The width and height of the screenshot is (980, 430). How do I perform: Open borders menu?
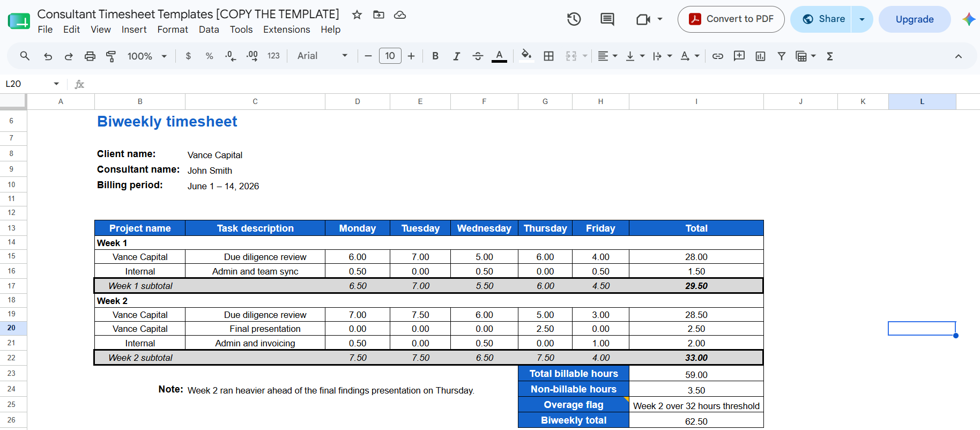[548, 56]
